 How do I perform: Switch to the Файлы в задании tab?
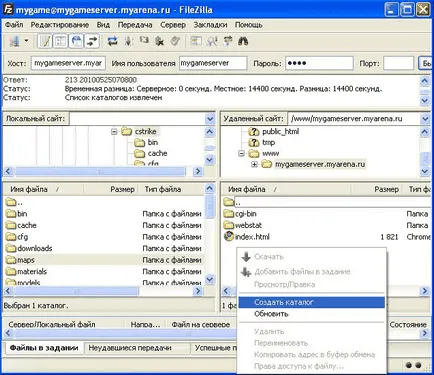pyautogui.click(x=44, y=348)
